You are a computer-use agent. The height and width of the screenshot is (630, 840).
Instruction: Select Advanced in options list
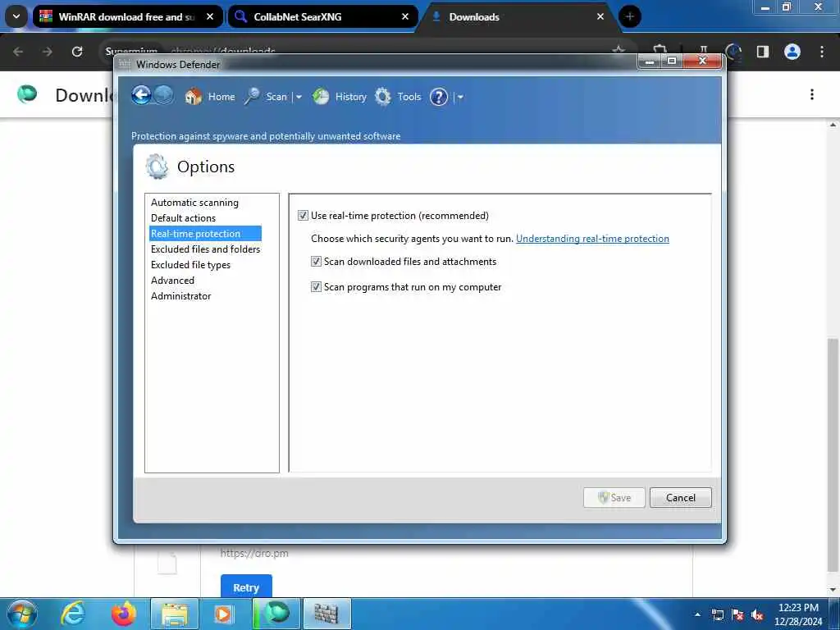[172, 281]
